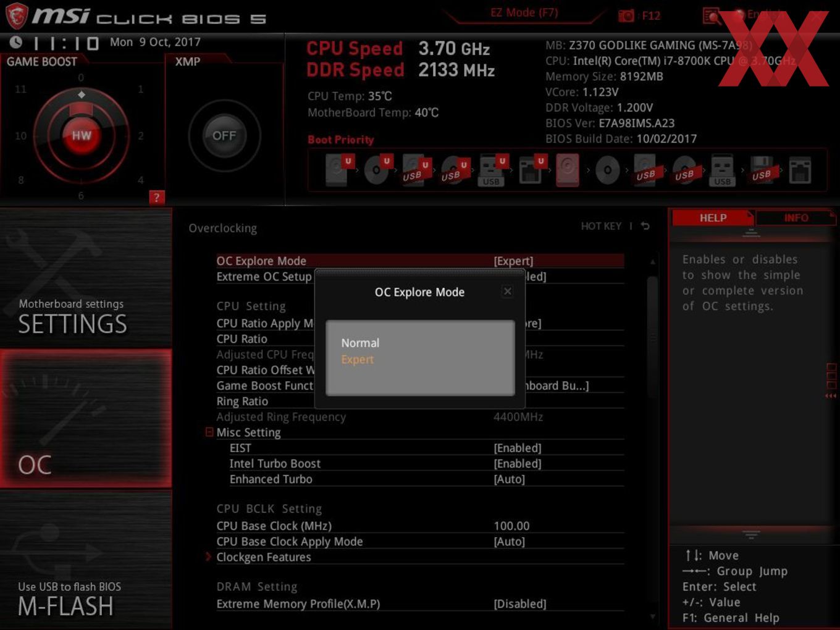Click the triple-arrow collapse icon on help panel edge
Screen dimensions: 840x630
pyautogui.click(x=831, y=396)
